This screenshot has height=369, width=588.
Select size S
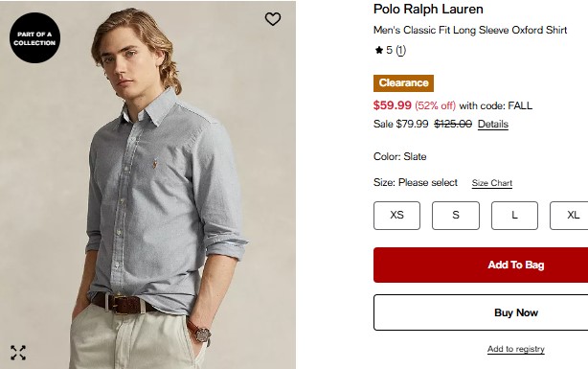tap(456, 216)
